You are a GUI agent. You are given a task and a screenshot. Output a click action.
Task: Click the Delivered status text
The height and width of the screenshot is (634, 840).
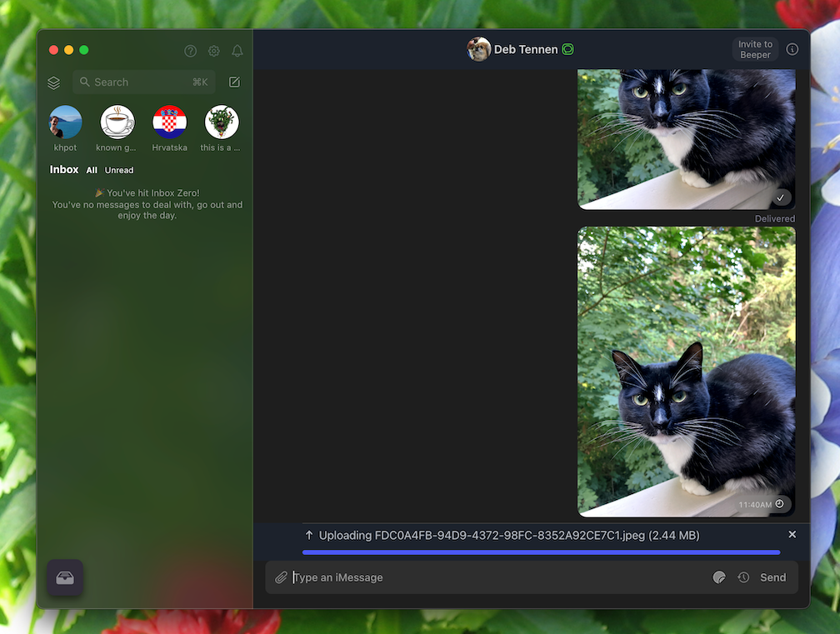pos(775,218)
